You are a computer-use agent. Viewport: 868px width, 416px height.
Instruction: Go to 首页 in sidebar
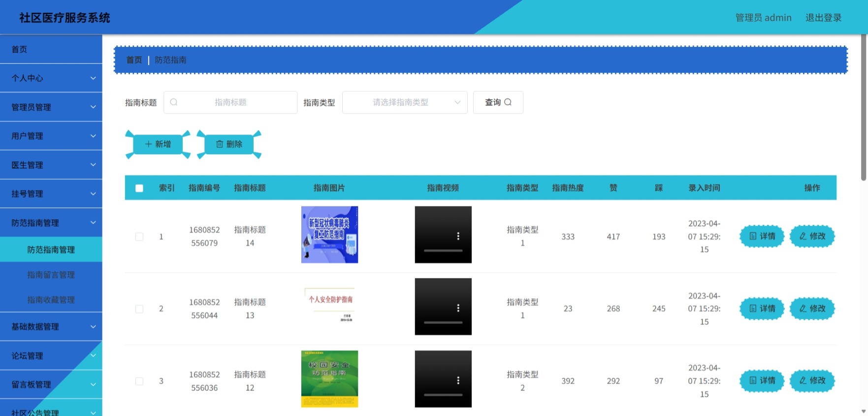coord(51,49)
